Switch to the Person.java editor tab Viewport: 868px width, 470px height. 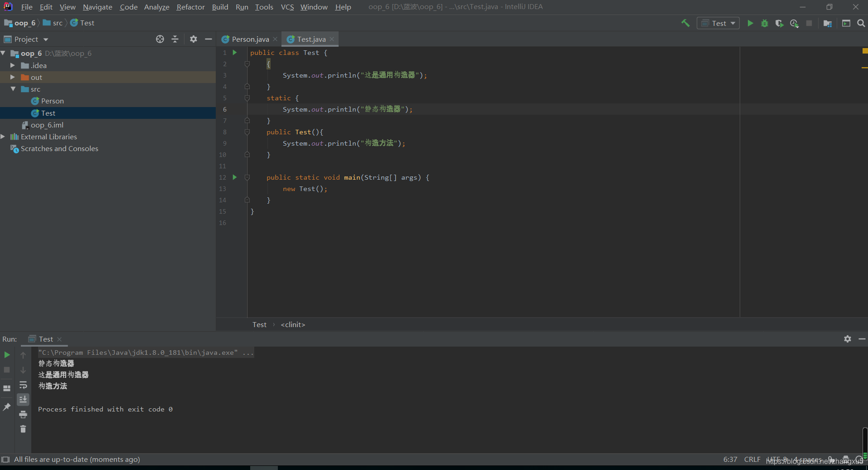pyautogui.click(x=250, y=39)
